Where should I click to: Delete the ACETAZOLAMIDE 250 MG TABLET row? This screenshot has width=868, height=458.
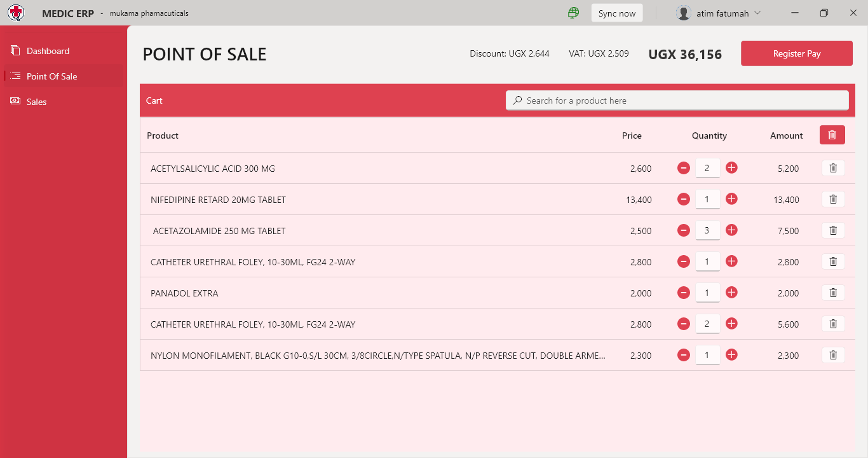833,230
